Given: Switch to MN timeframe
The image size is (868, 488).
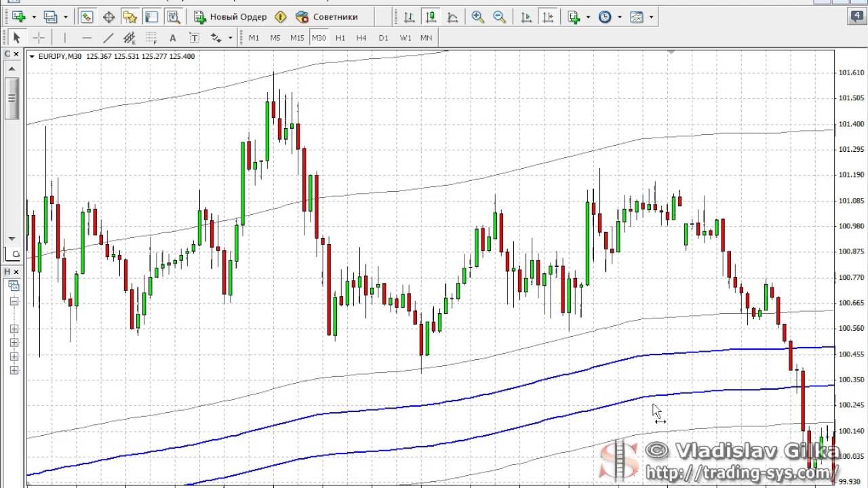Looking at the screenshot, I should (x=426, y=38).
